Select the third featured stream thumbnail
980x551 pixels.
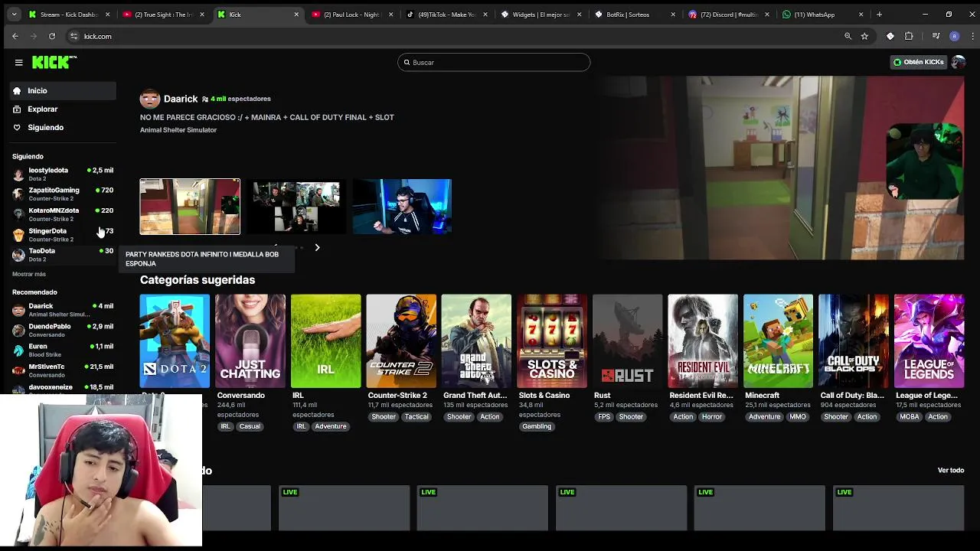pyautogui.click(x=402, y=207)
